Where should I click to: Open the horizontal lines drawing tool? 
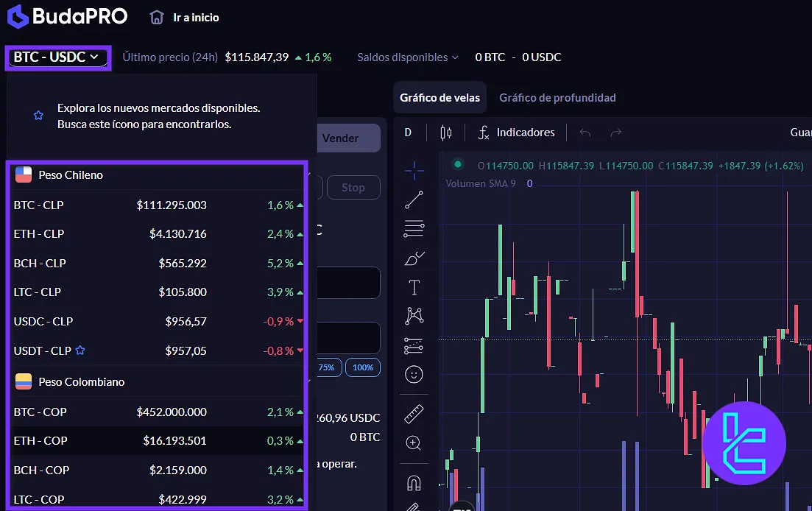[x=414, y=229]
